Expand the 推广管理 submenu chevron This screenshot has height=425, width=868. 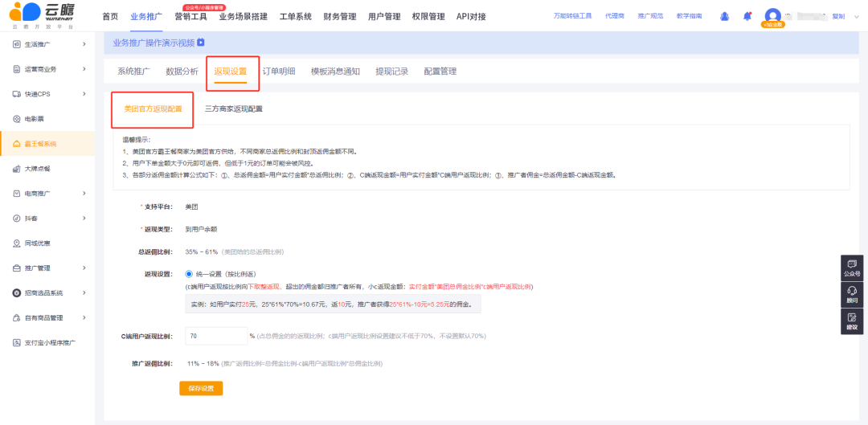[x=84, y=268]
